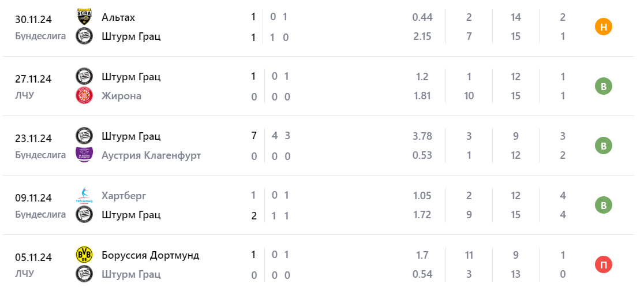The width and height of the screenshot is (644, 291).
Task: Click Sturm Graz logo in the 05.11.24 match
Action: [84, 274]
